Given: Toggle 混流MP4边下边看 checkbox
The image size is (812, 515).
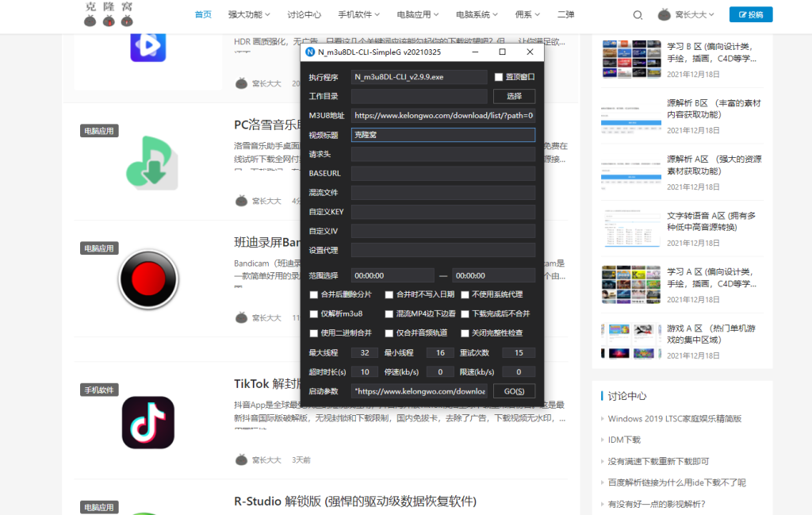Looking at the screenshot, I should [x=389, y=314].
